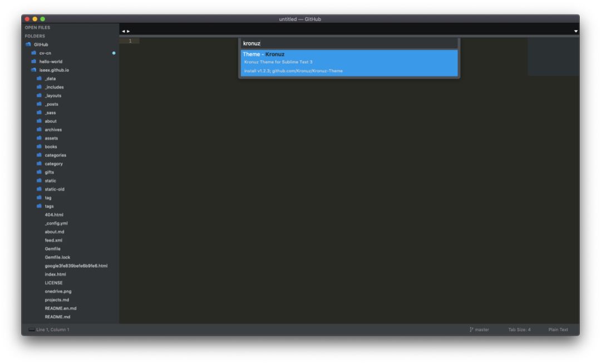Open the about.md file
601x364 pixels.
tap(55, 232)
